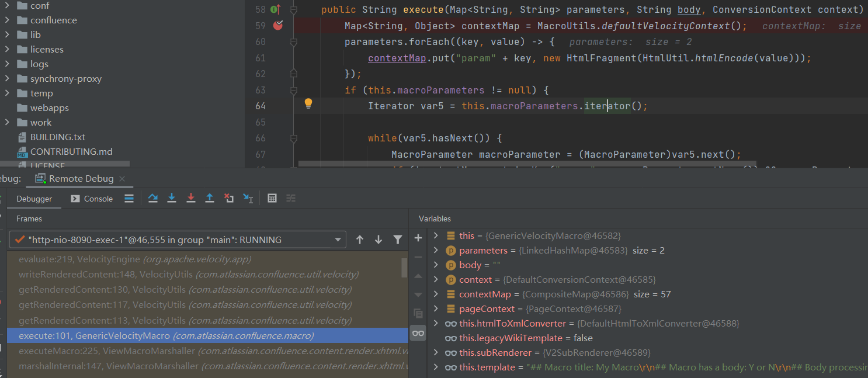Click the Run to Cursor icon
The height and width of the screenshot is (378, 868).
[x=248, y=199]
